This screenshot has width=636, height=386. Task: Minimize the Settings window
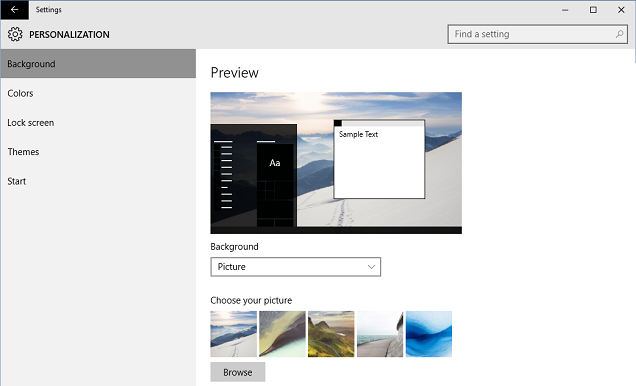[x=565, y=10]
